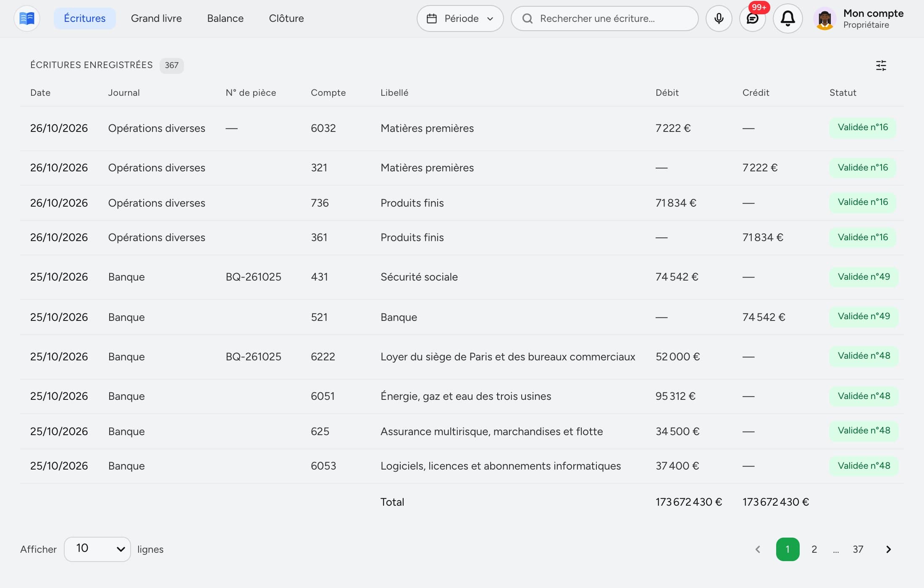Click the magnifying glass search icon

(528, 18)
